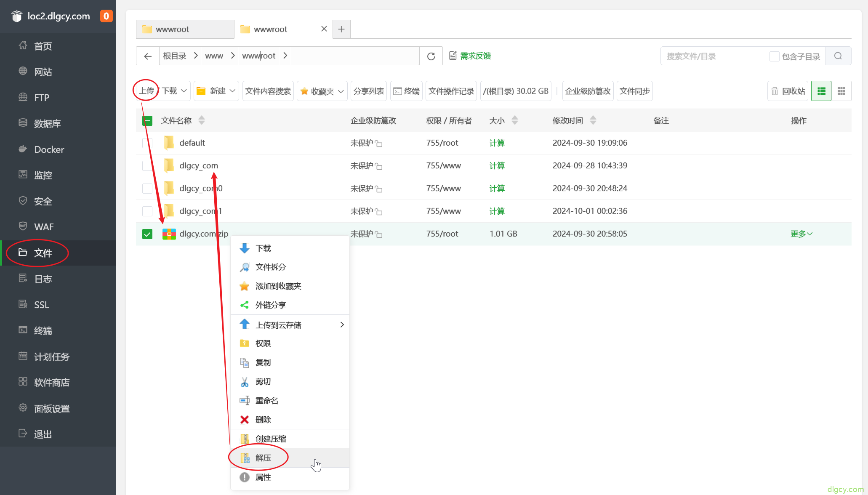The height and width of the screenshot is (495, 868).
Task: Click 计算 size for default folder
Action: (497, 143)
